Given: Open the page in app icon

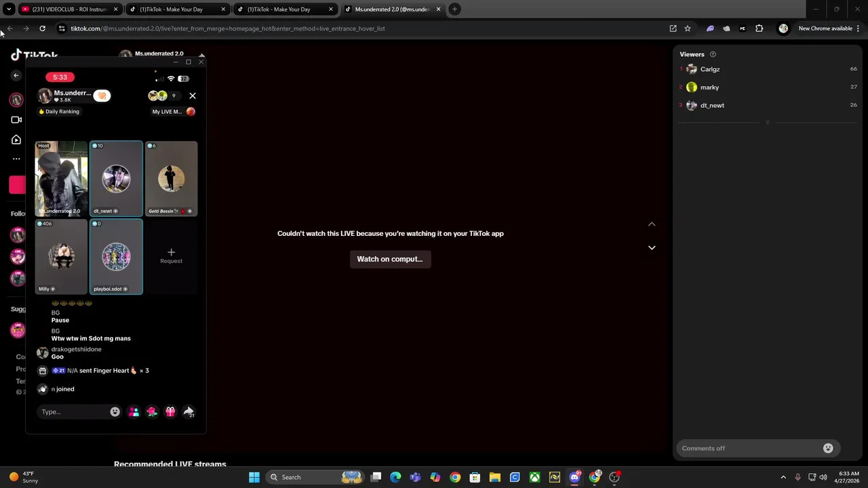Looking at the screenshot, I should coord(673,28).
